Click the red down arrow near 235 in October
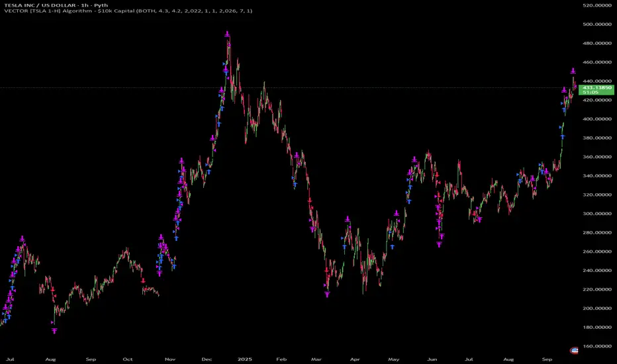 143,280
